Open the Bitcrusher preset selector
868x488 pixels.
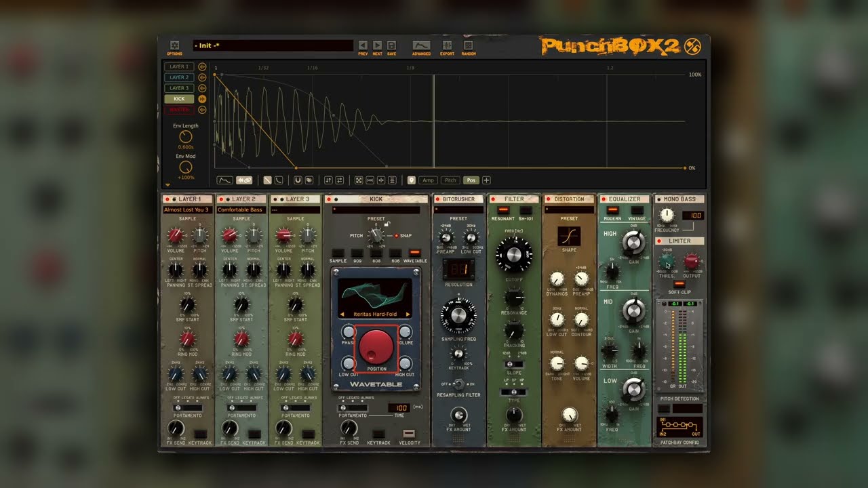pyautogui.click(x=458, y=210)
